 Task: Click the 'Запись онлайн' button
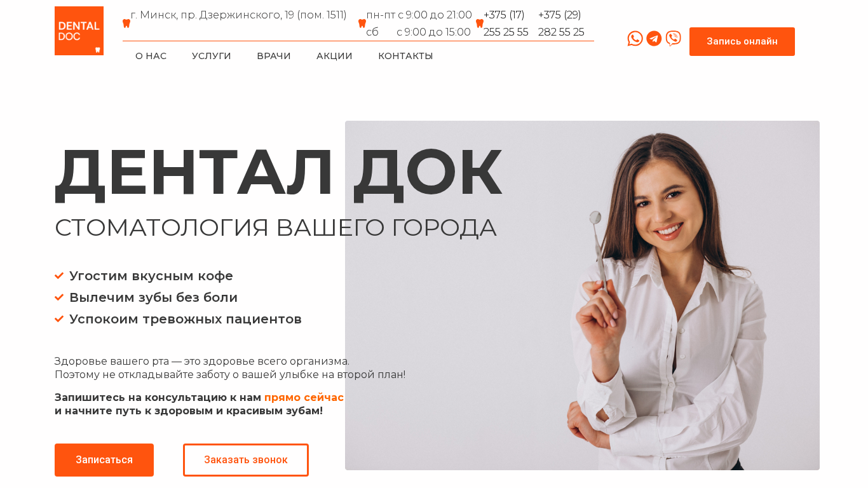pyautogui.click(x=742, y=41)
